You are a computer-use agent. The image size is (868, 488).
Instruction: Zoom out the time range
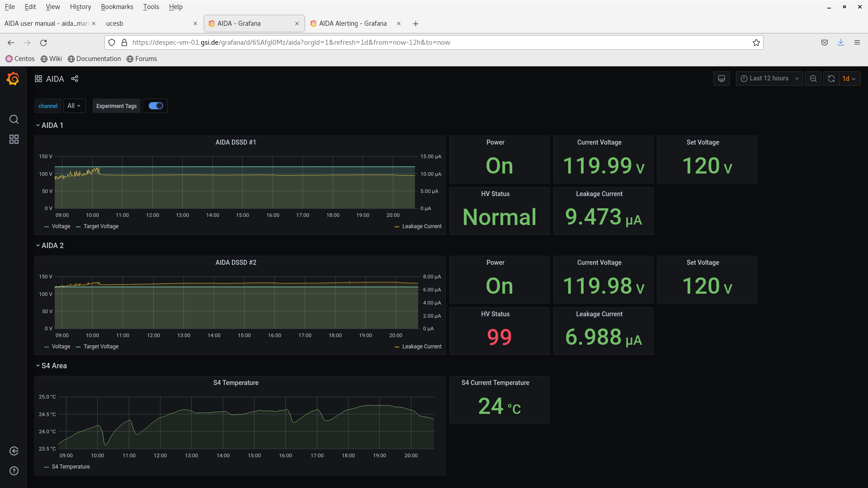pyautogui.click(x=813, y=79)
